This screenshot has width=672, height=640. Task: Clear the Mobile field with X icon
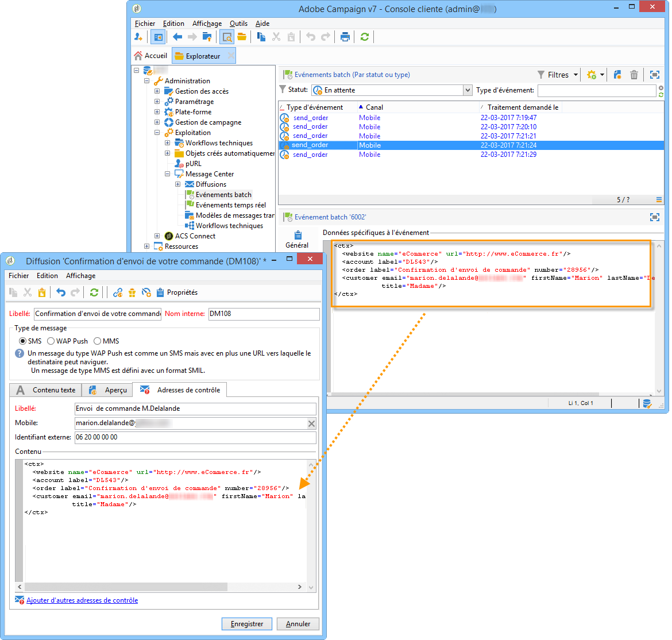311,424
